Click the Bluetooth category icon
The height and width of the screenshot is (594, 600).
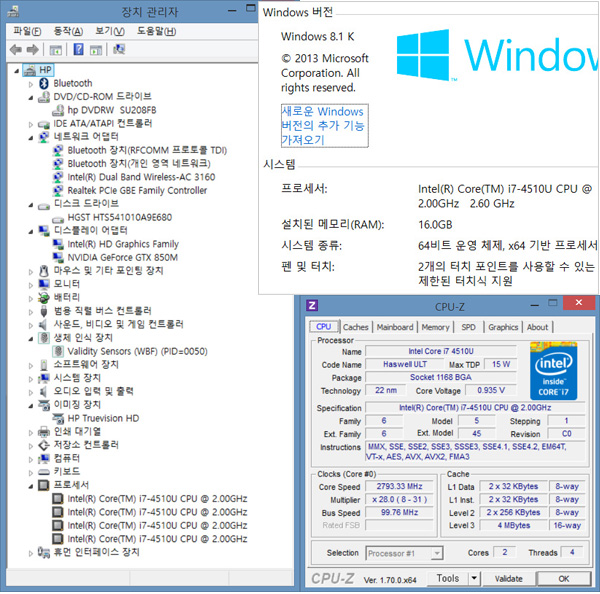click(x=44, y=83)
